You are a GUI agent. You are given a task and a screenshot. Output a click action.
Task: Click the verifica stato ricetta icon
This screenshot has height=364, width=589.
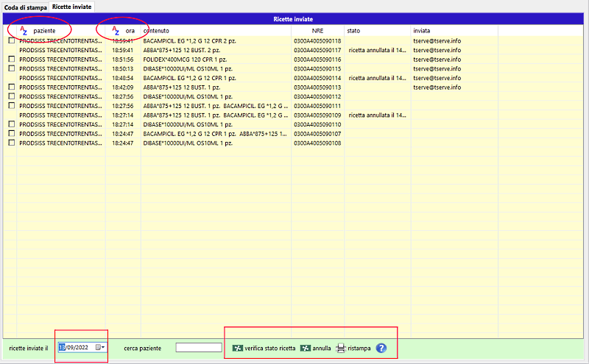pyautogui.click(x=236, y=348)
